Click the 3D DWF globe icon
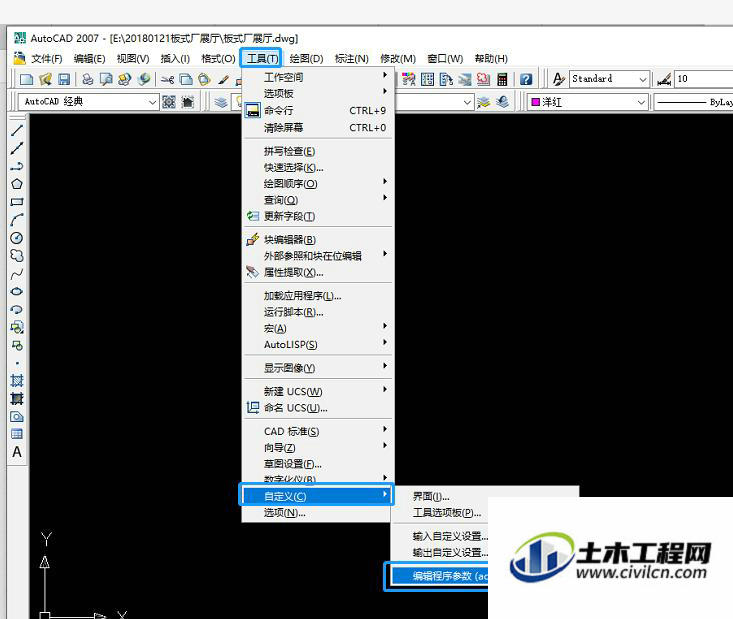This screenshot has width=733, height=619. [144, 79]
